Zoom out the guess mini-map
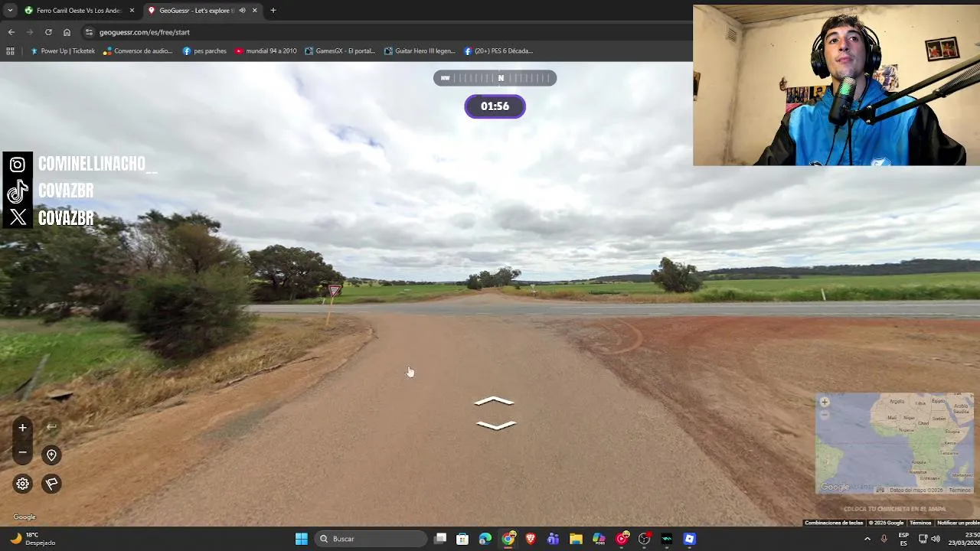Viewport: 980px width, 551px height. pos(825,414)
